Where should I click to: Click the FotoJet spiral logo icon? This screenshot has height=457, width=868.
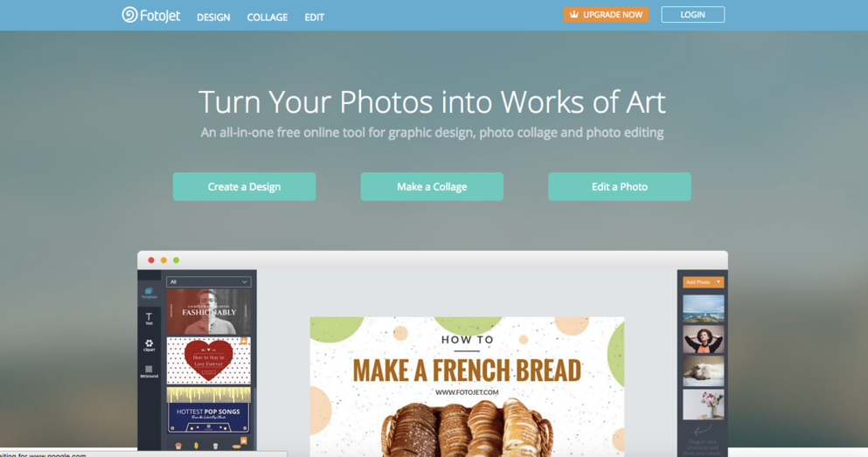(129, 14)
